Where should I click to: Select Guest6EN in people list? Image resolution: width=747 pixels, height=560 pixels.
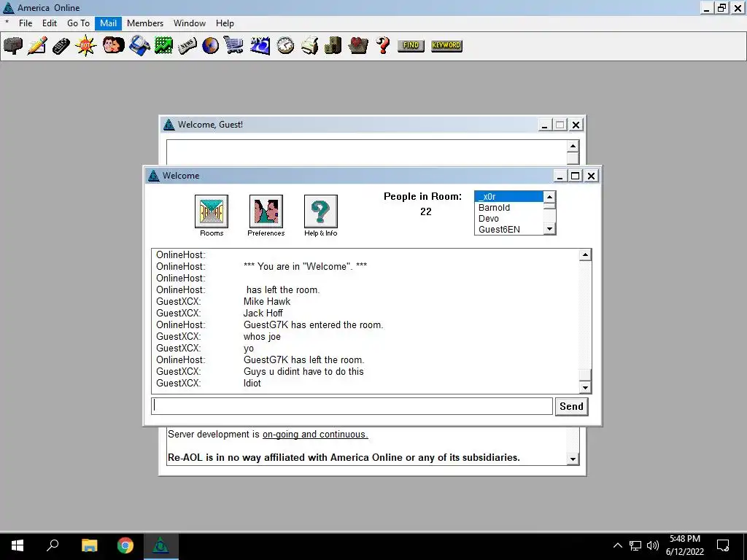508,230
